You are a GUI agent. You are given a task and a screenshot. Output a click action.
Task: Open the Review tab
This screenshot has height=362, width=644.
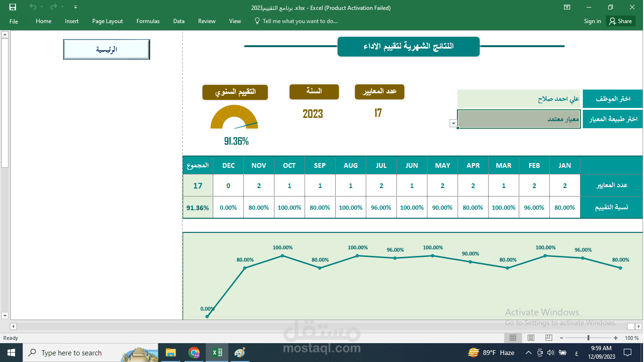click(207, 21)
